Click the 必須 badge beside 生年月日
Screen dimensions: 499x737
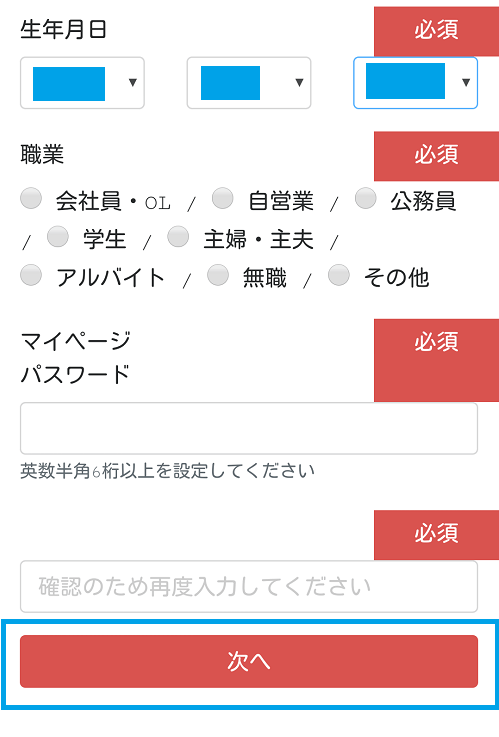tap(437, 31)
